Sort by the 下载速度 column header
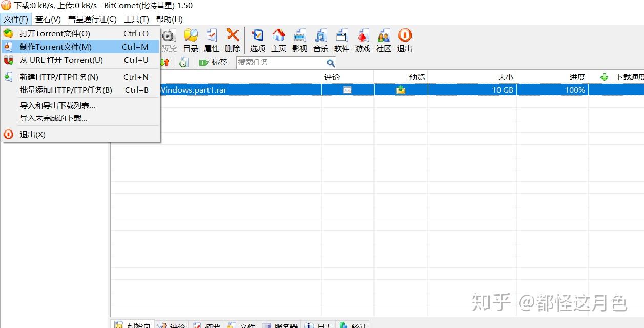 click(616, 77)
